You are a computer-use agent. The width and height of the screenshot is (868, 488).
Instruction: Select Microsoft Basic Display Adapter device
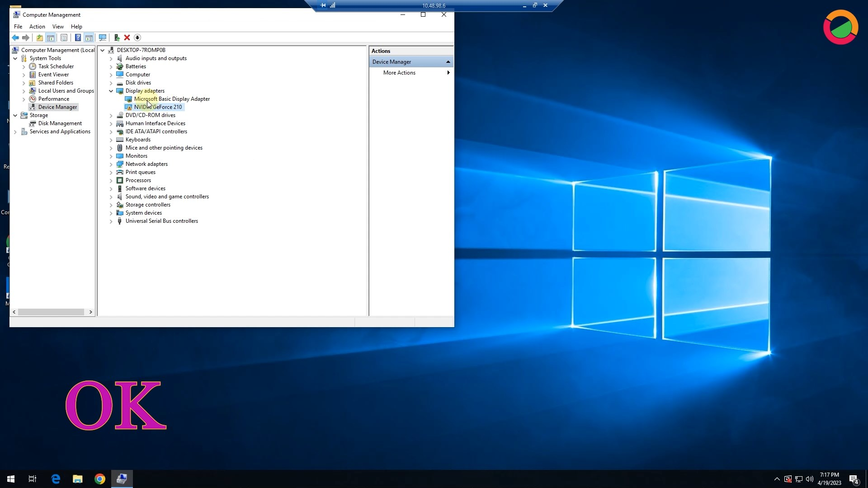(x=172, y=99)
